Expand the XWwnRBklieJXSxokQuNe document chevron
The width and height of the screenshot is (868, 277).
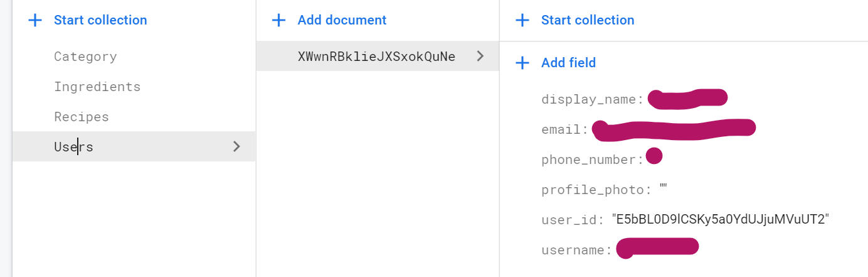(x=480, y=56)
